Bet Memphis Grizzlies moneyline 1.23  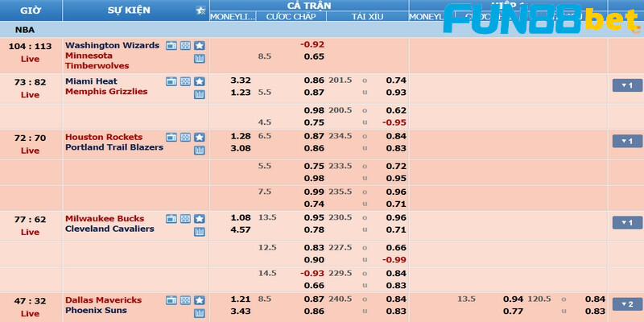pyautogui.click(x=241, y=93)
